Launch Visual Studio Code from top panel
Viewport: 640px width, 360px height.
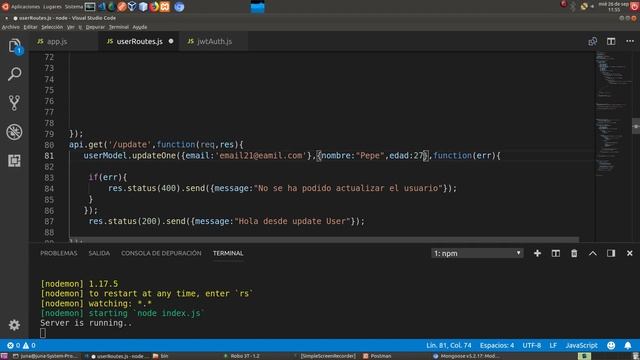click(102, 7)
